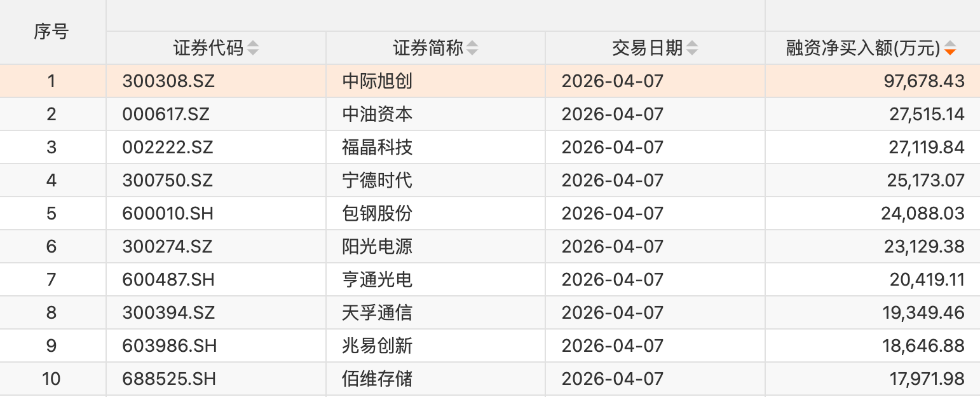Open 福晶科技 stock entry

378,148
